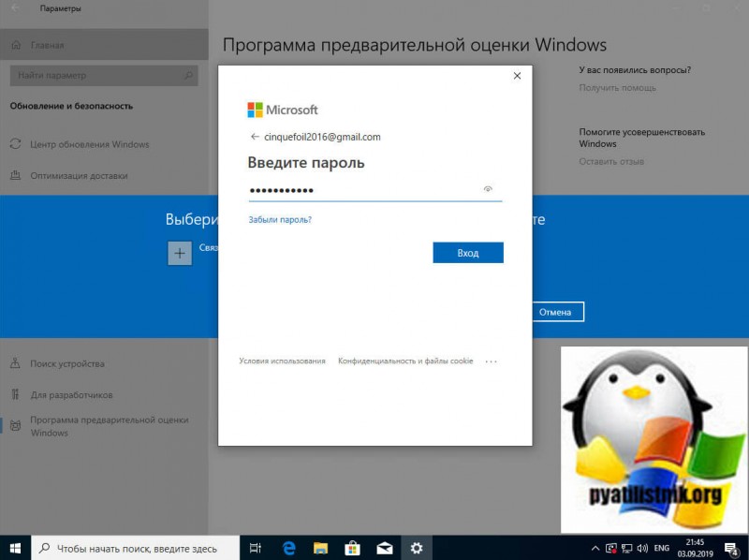Open Microsoft Store from taskbar
This screenshot has width=749, height=560.
coord(353,548)
